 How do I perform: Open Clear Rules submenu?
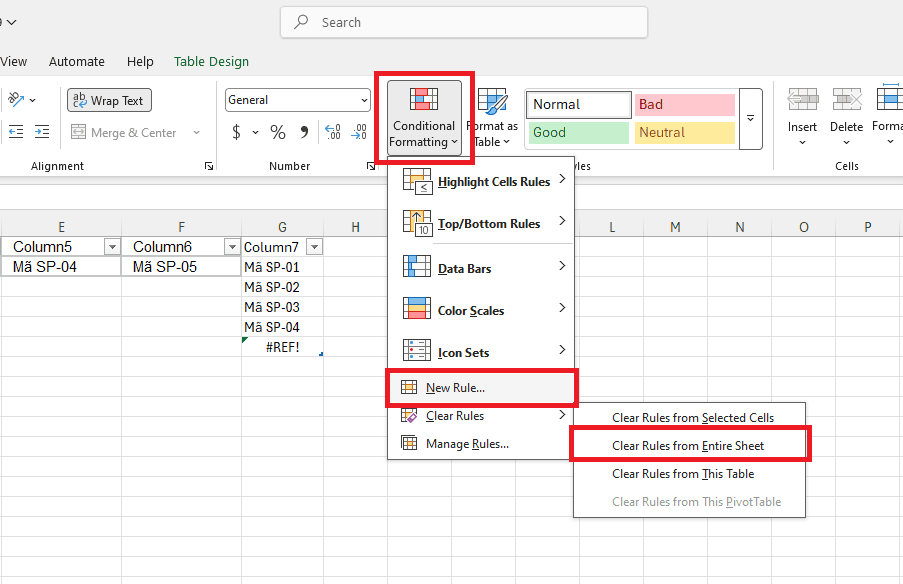481,416
